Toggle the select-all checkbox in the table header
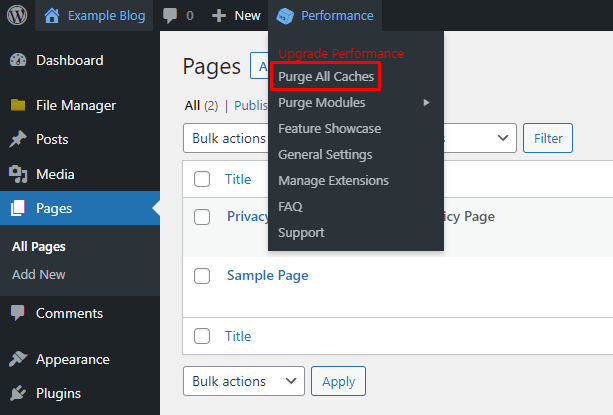The width and height of the screenshot is (613, 415). (202, 179)
